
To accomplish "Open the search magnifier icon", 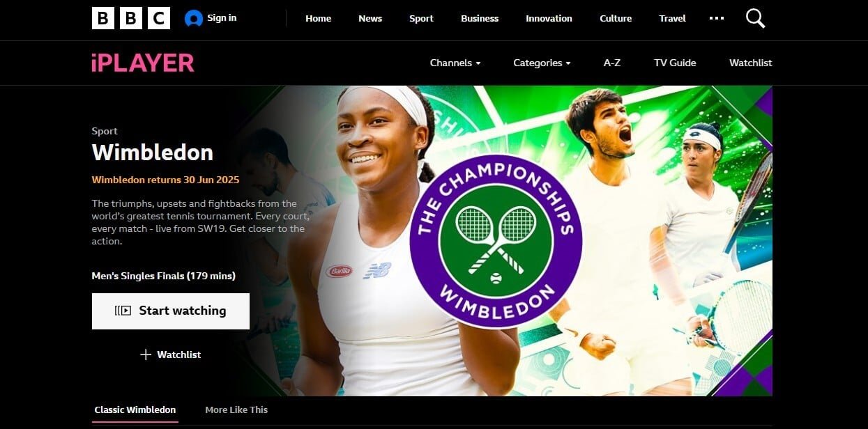I will (755, 18).
